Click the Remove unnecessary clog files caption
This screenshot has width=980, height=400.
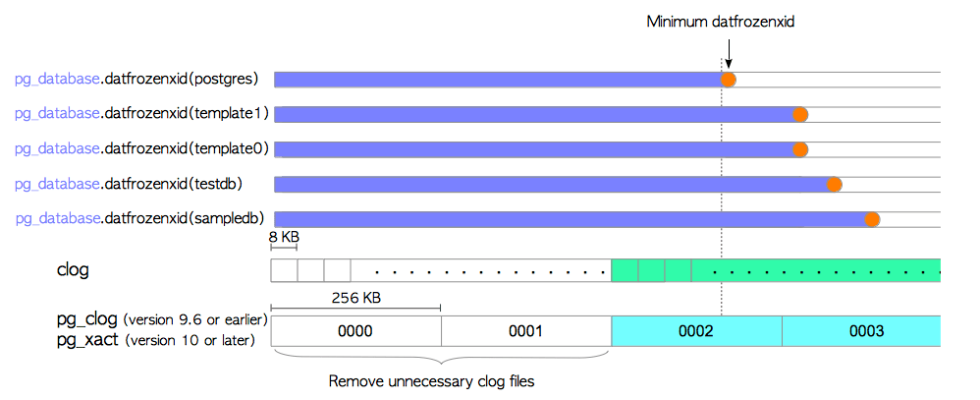point(431,380)
